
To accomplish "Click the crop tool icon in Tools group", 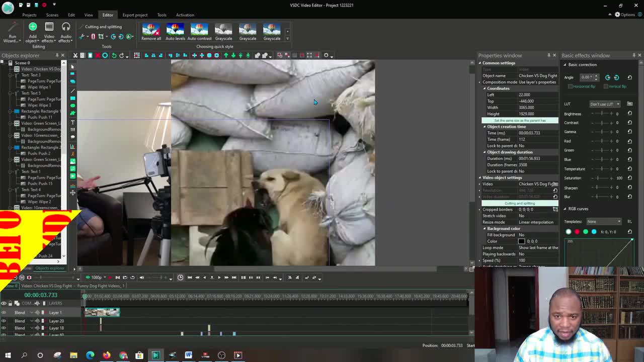I will tap(101, 37).
